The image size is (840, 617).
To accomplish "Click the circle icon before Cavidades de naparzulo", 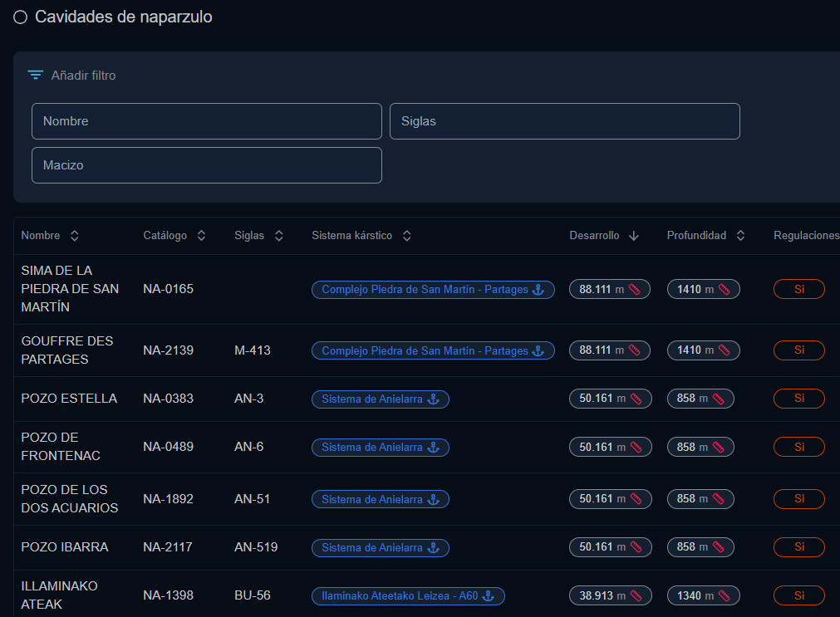I will pyautogui.click(x=21, y=17).
